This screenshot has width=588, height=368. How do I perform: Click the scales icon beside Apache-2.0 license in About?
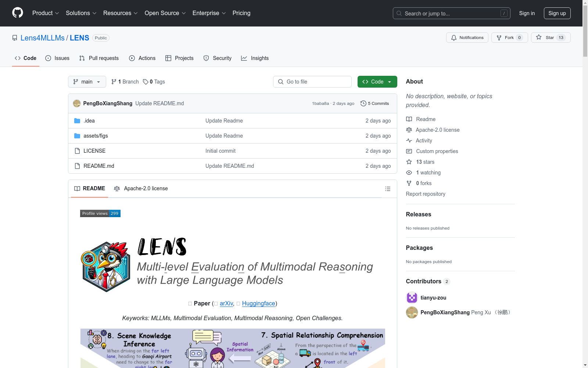coord(409,130)
